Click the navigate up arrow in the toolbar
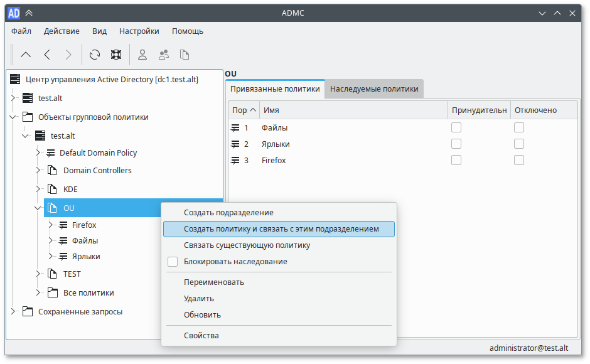Viewport: 590px width, 364px height. coord(25,55)
